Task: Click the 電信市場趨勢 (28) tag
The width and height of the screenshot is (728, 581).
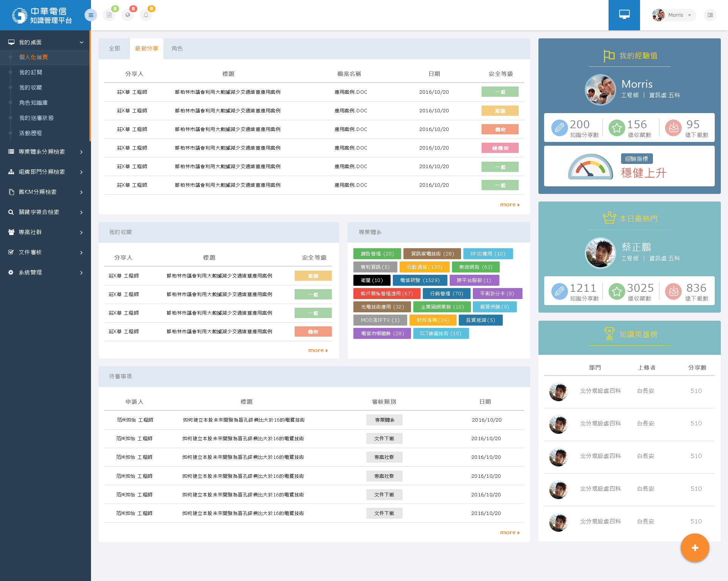Action: [382, 333]
